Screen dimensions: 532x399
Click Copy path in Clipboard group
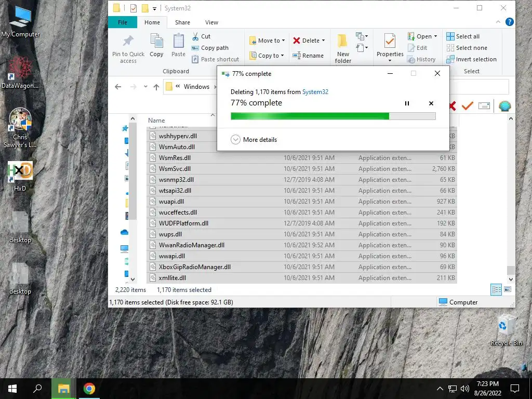point(210,48)
